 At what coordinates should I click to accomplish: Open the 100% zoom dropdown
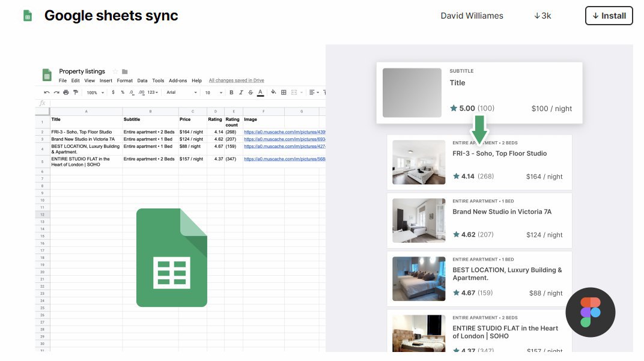[96, 93]
